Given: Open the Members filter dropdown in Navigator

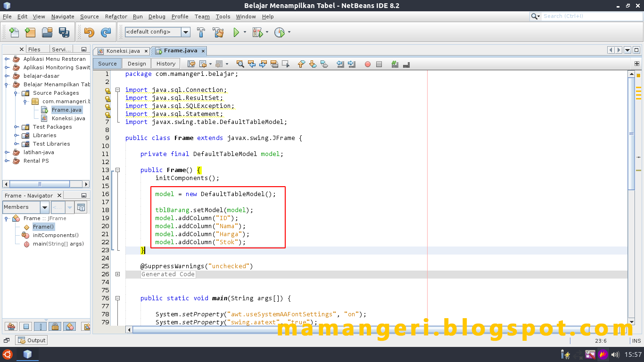Looking at the screenshot, I should pos(44,207).
